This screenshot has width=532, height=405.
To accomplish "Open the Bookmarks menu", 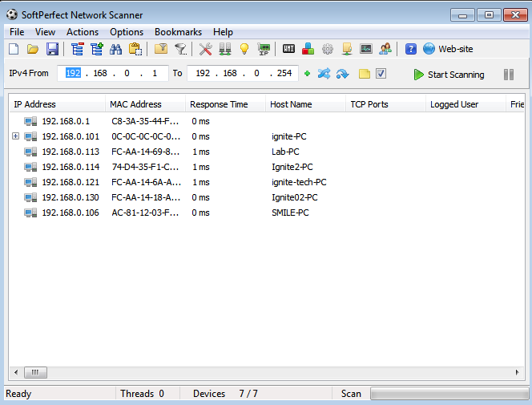I will [178, 32].
